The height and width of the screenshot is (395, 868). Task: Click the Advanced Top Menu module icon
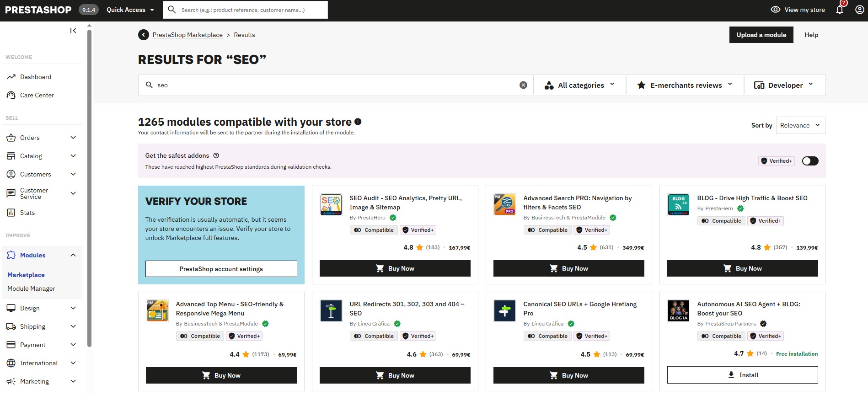point(157,311)
